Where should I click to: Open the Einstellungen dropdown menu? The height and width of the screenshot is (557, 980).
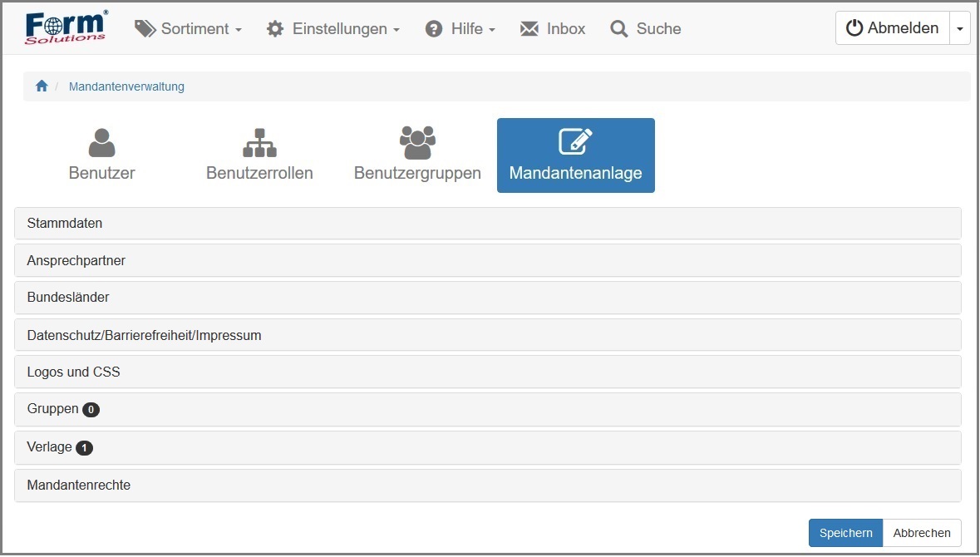point(333,29)
